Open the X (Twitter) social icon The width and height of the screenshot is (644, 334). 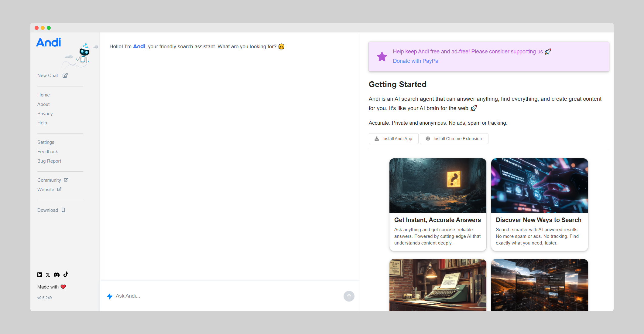(48, 275)
